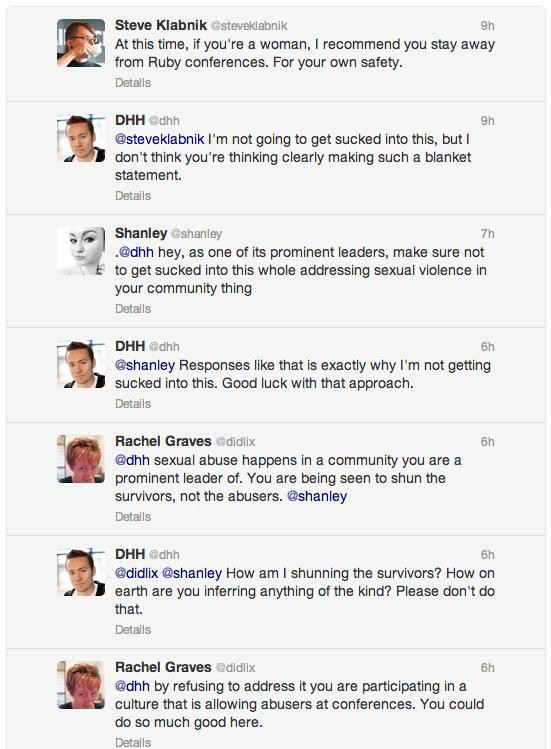Click Rachel Graves' avatar on the shun survivors tweet
This screenshot has width=551, height=749.
81,459
